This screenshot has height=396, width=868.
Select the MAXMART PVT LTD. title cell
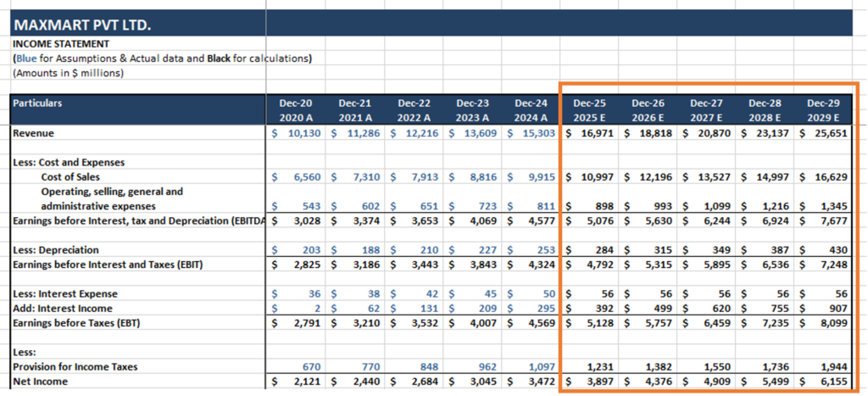82,25
